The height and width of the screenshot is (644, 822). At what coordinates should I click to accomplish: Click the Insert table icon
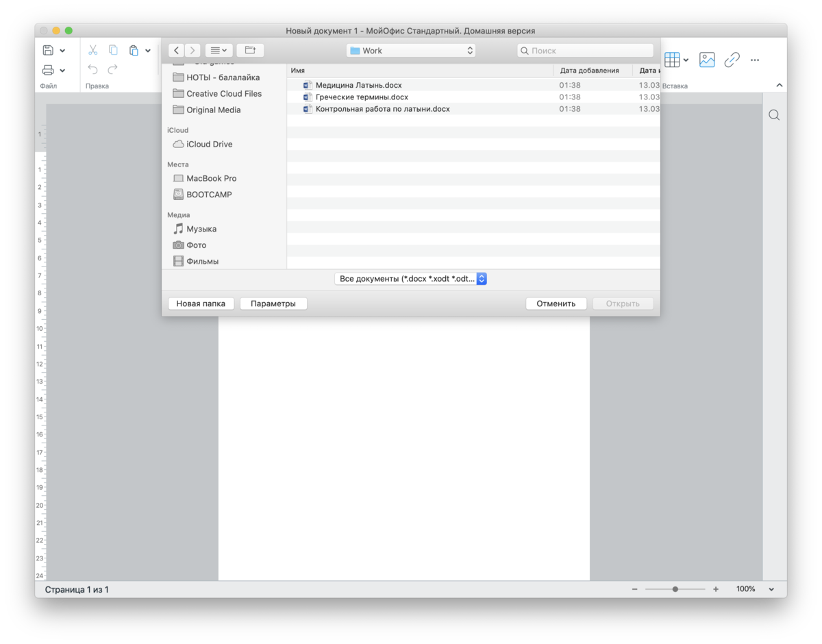[672, 60]
